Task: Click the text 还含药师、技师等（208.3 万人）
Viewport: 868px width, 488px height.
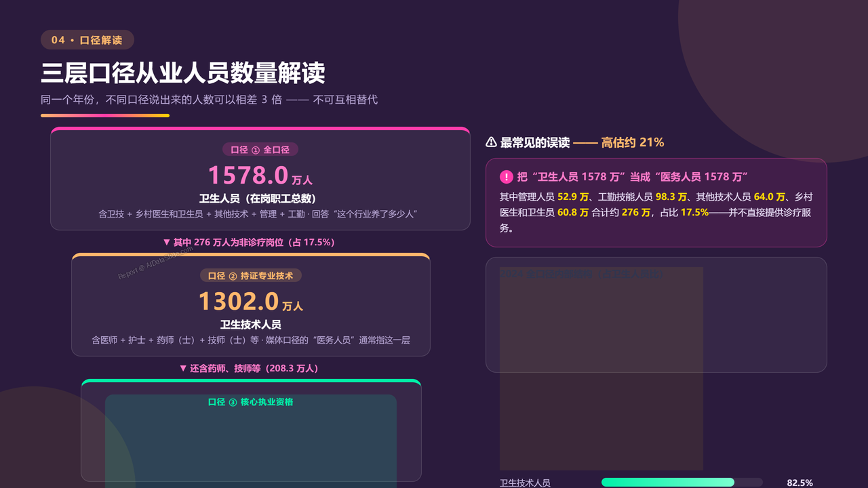Action: coord(254,368)
